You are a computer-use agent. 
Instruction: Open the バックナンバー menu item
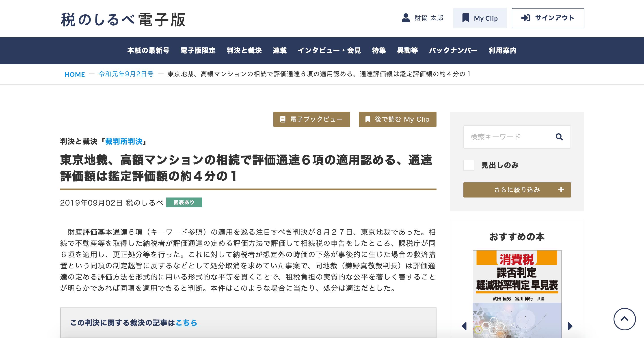click(x=453, y=50)
